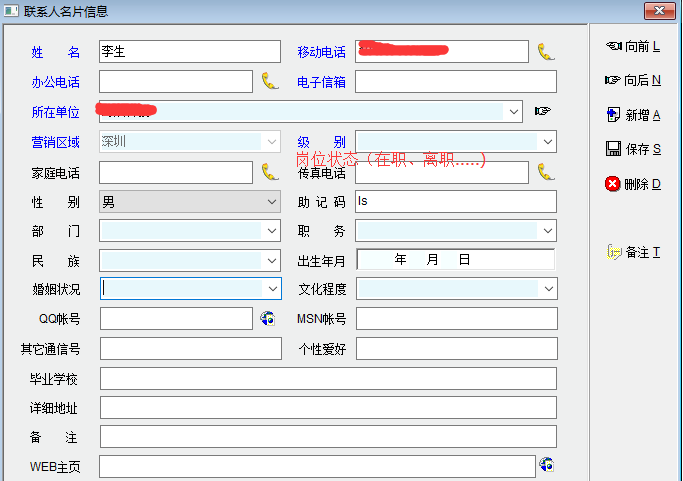Click the phone icon next to 传真电话

(545, 172)
